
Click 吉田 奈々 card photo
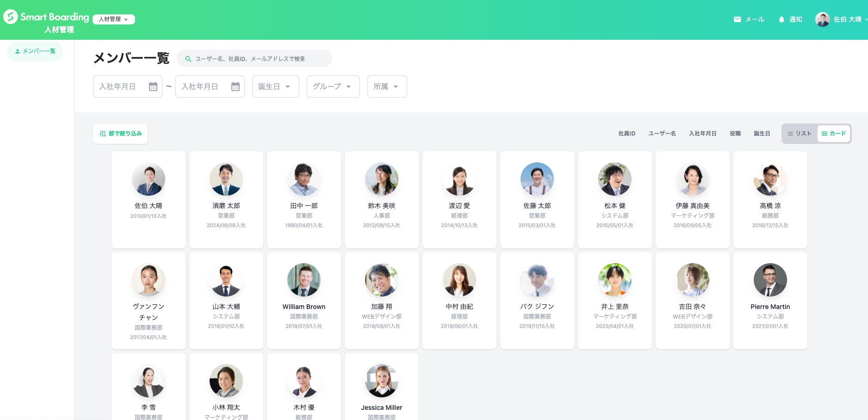point(693,280)
